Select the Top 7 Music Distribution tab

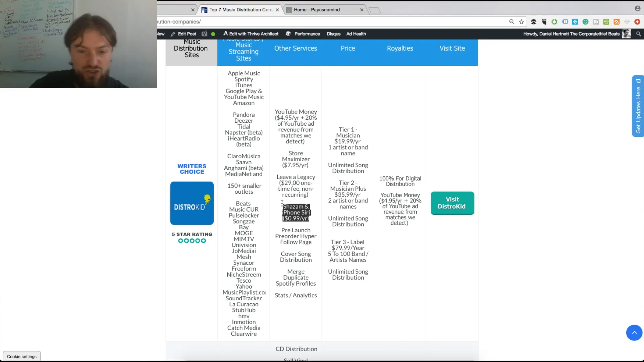240,10
